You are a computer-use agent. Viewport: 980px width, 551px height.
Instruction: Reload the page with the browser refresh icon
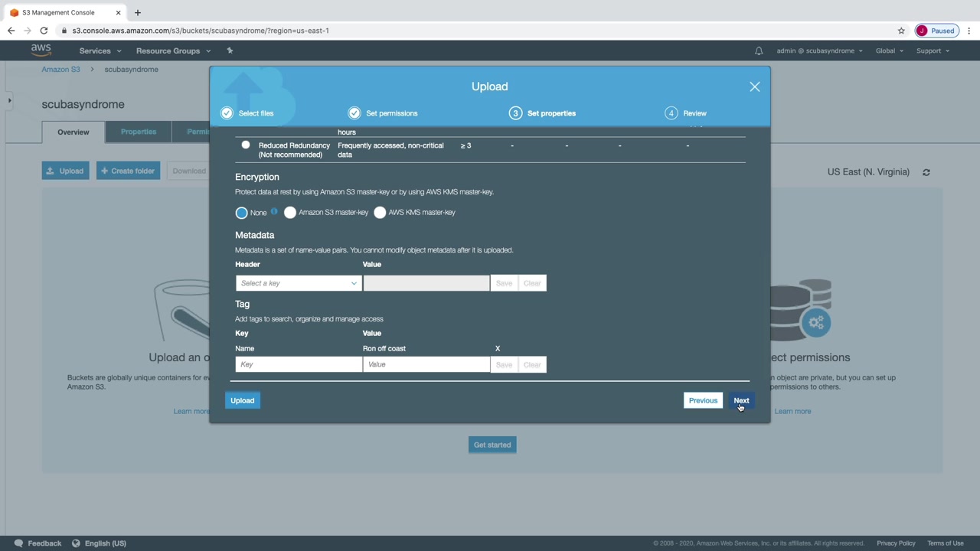(44, 31)
